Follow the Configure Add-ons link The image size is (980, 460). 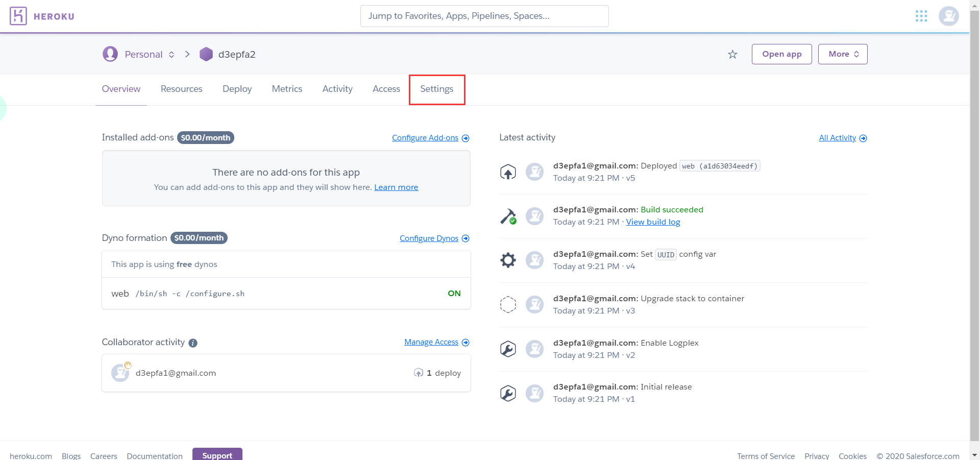click(x=425, y=138)
